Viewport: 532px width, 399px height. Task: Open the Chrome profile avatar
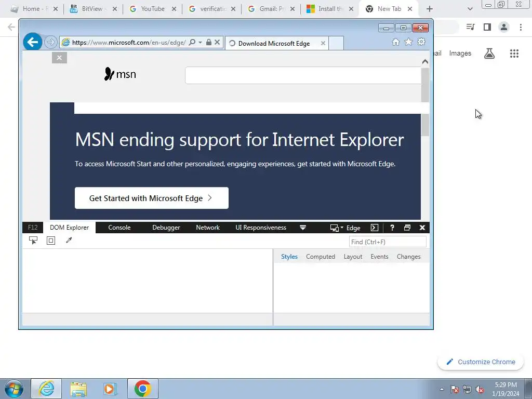(504, 27)
